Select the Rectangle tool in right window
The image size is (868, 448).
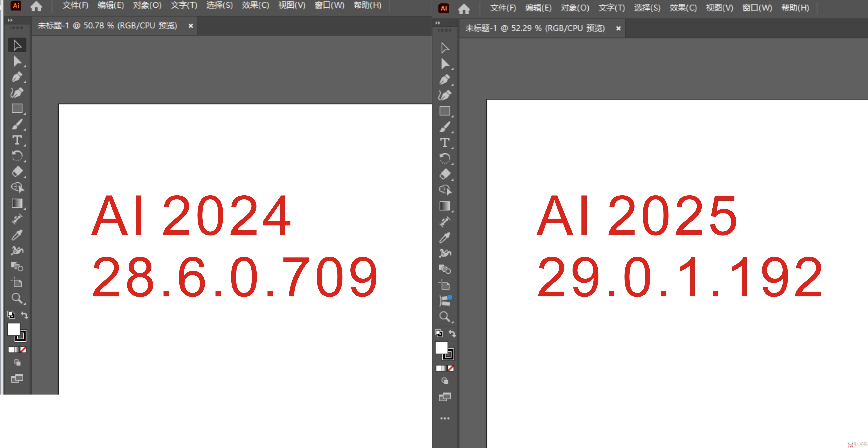pos(445,111)
